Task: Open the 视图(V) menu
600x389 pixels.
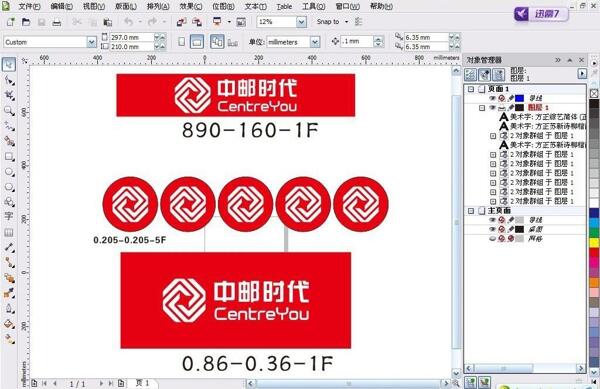Action: pyautogui.click(x=94, y=7)
